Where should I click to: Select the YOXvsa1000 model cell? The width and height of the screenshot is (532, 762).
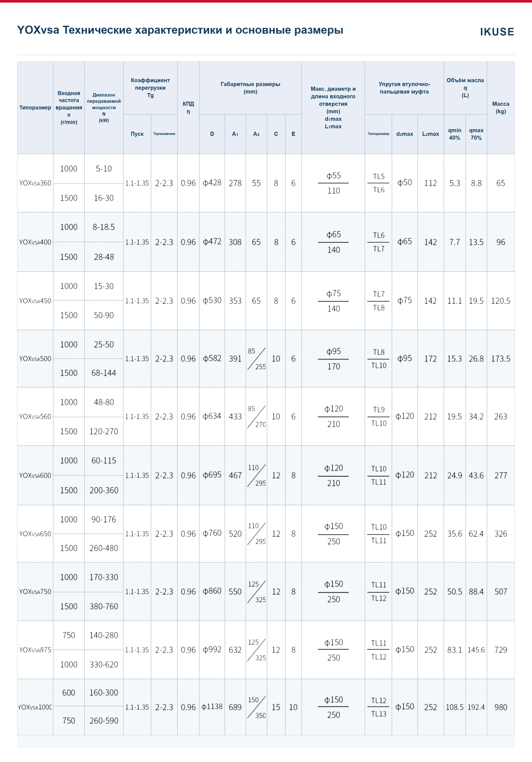click(35, 707)
